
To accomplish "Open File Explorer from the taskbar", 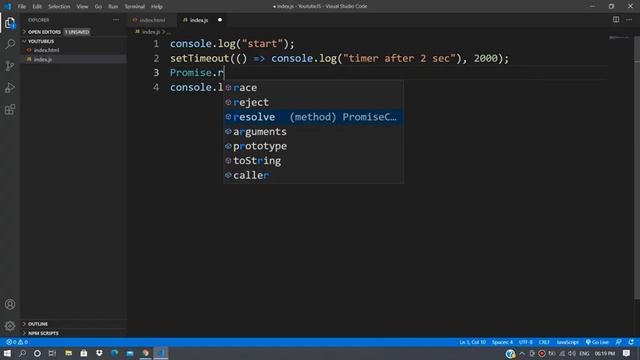I will 69,353.
